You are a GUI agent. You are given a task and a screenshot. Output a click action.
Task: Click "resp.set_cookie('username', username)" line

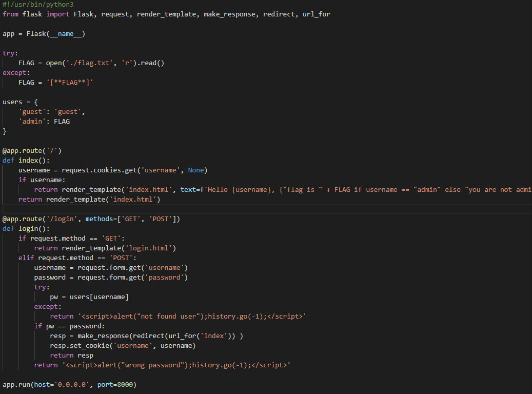[x=123, y=346]
